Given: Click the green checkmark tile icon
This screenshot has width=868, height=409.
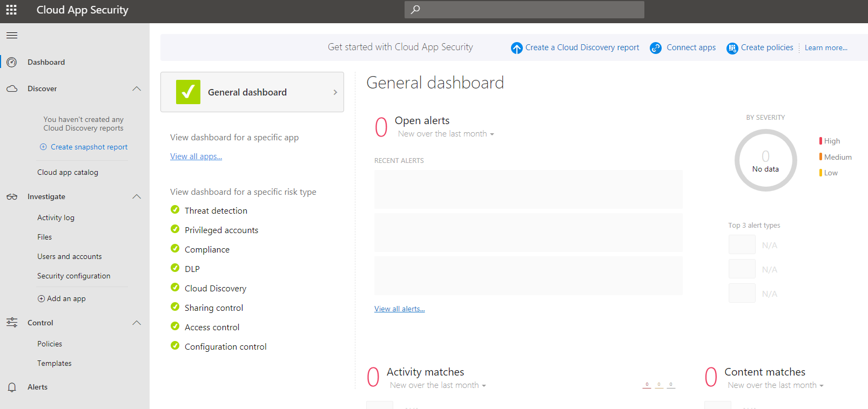Looking at the screenshot, I should tap(188, 92).
